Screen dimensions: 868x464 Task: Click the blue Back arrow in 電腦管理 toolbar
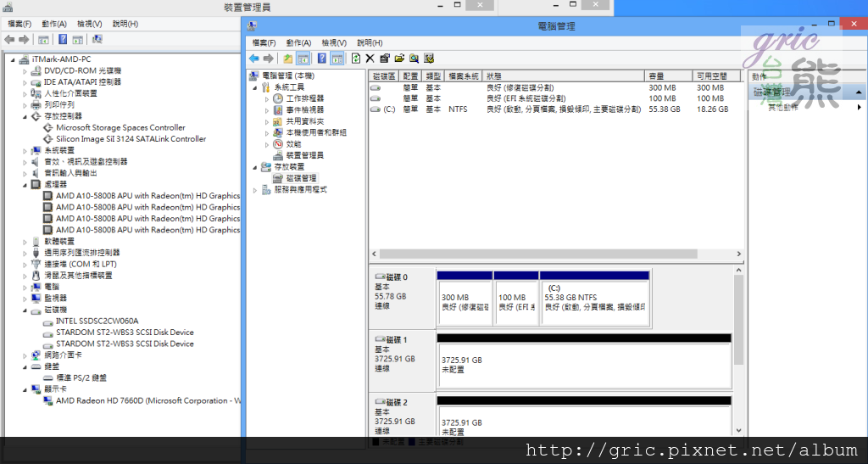click(254, 59)
